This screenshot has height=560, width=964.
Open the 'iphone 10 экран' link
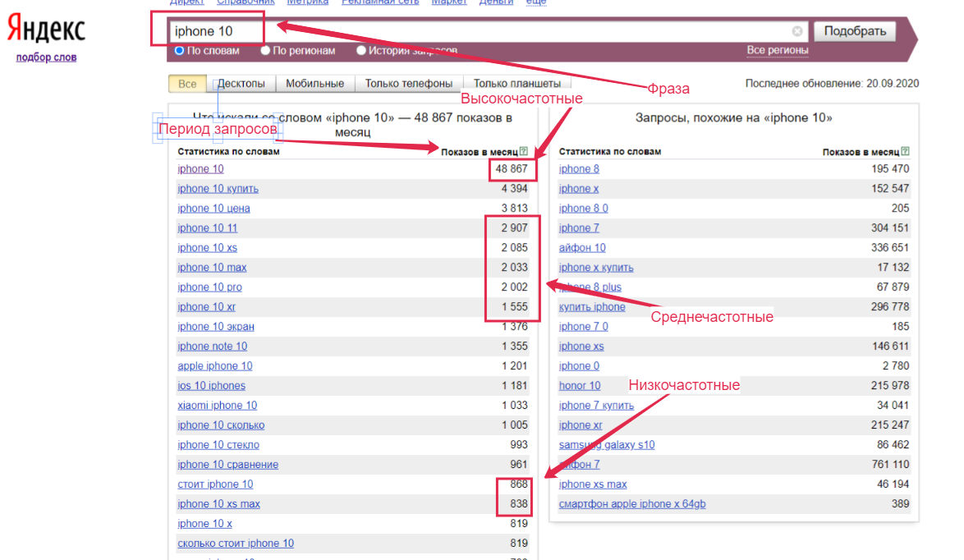(216, 327)
